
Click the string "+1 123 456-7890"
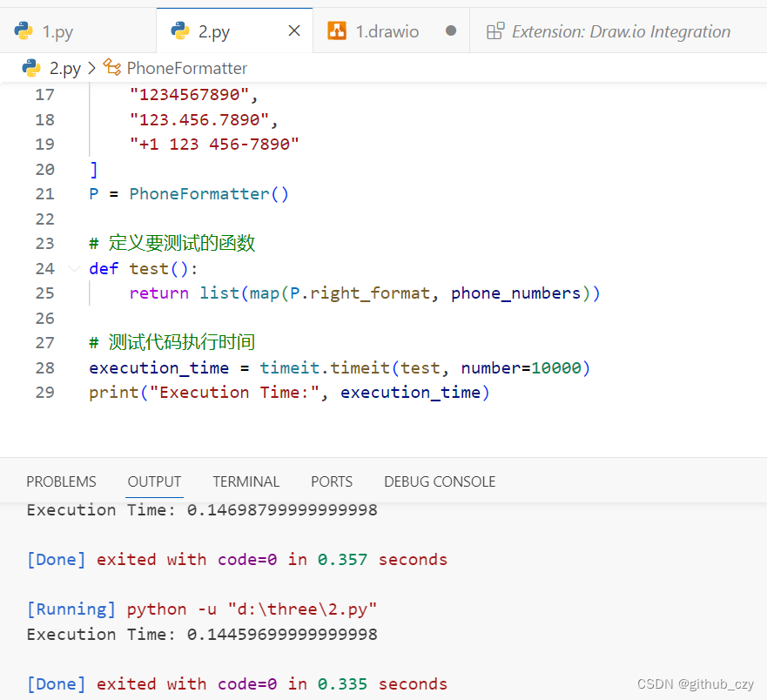pyautogui.click(x=214, y=145)
